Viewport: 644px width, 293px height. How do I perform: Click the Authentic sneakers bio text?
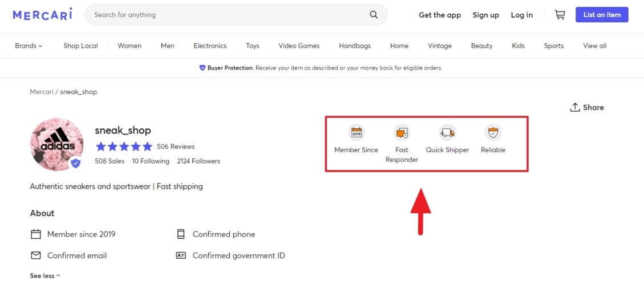click(x=116, y=187)
